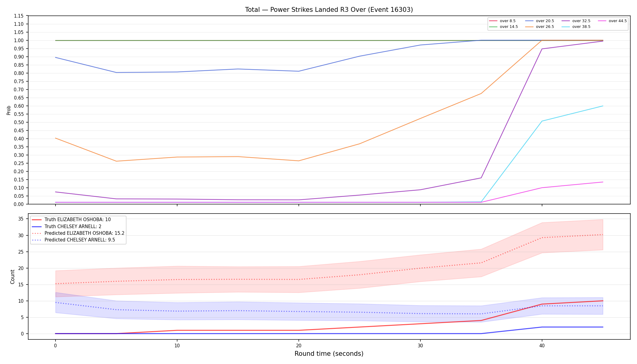Click the 0.25 tick label on Prob axis

click(19, 163)
